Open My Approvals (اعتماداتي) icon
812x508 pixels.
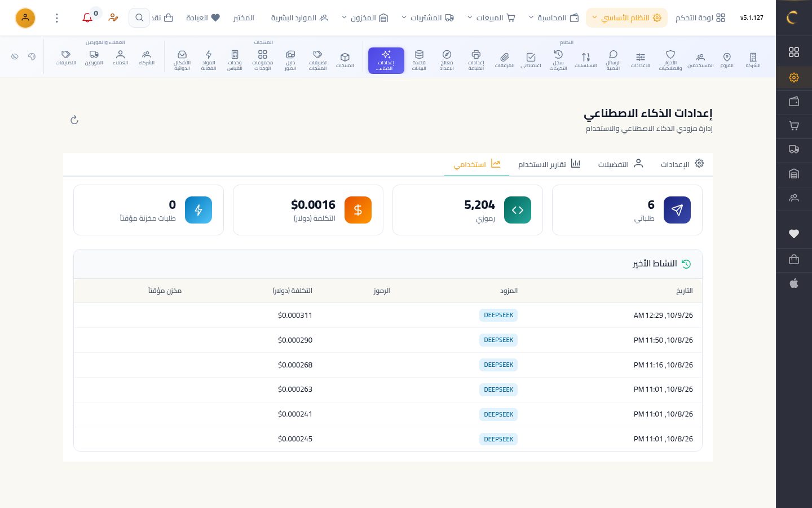pos(531,60)
